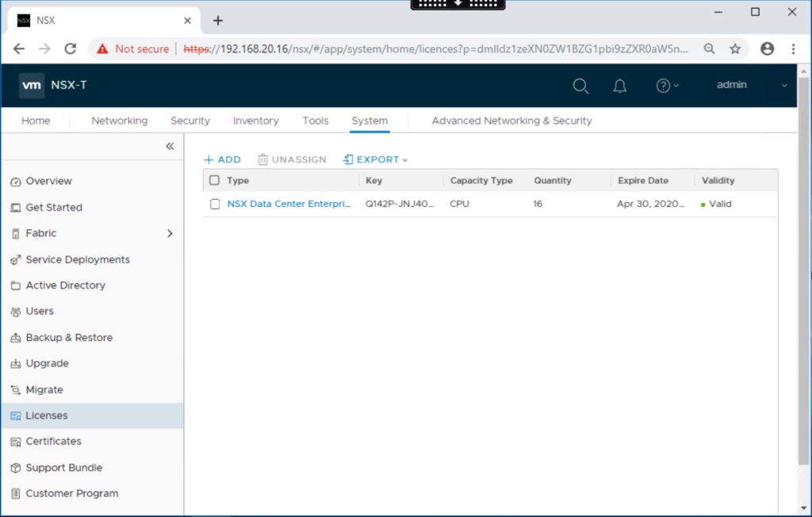812x517 pixels.
Task: Open Service Deployments page
Action: click(78, 259)
